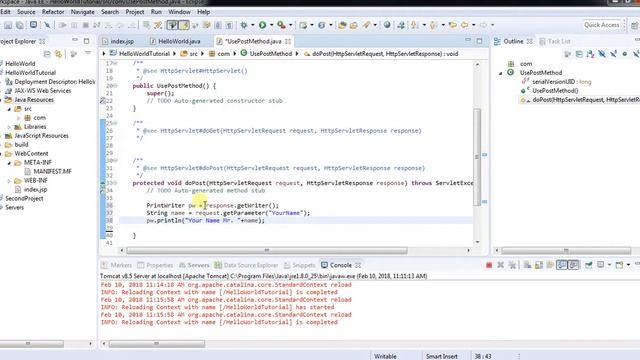
Task: Expand the Libraries node in Project Explorer
Action: pos(9,127)
